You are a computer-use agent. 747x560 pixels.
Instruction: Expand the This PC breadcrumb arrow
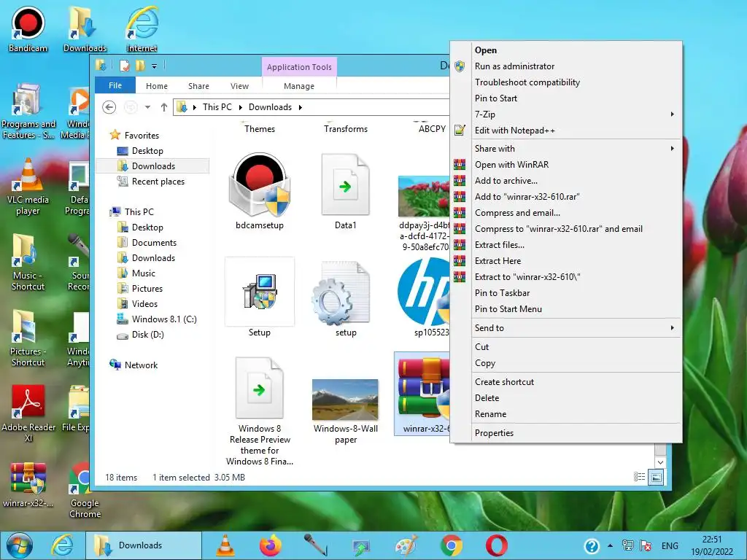[241, 107]
